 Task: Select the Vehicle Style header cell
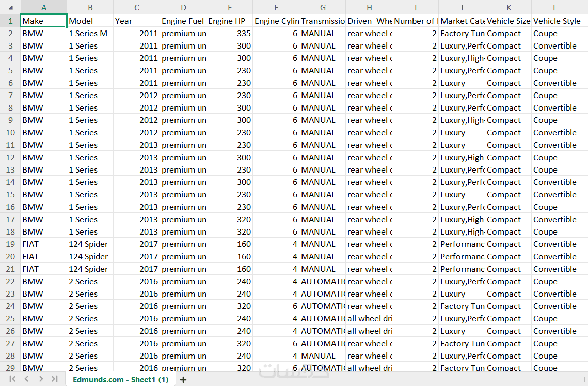pyautogui.click(x=554, y=21)
